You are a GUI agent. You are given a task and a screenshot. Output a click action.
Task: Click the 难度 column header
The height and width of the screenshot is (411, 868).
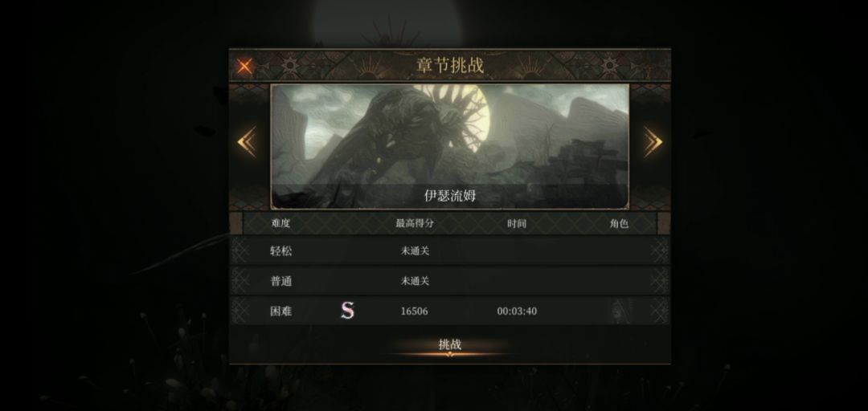280,223
